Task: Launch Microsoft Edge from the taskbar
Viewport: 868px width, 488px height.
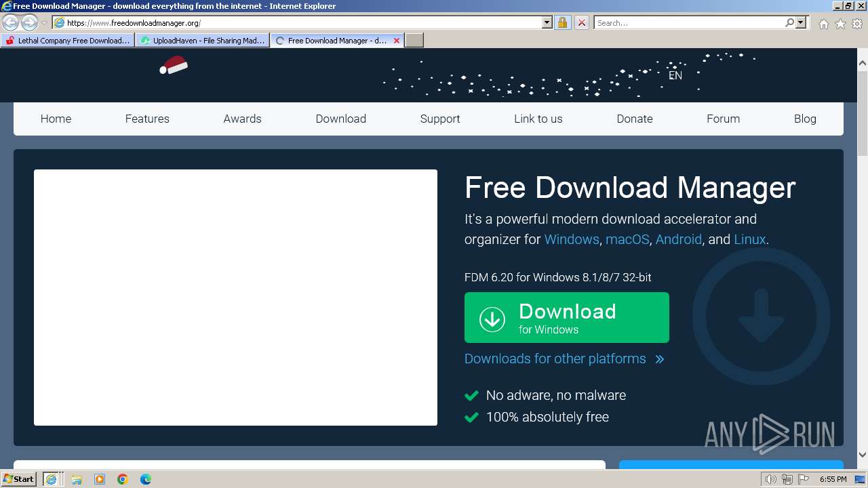Action: coord(146,479)
